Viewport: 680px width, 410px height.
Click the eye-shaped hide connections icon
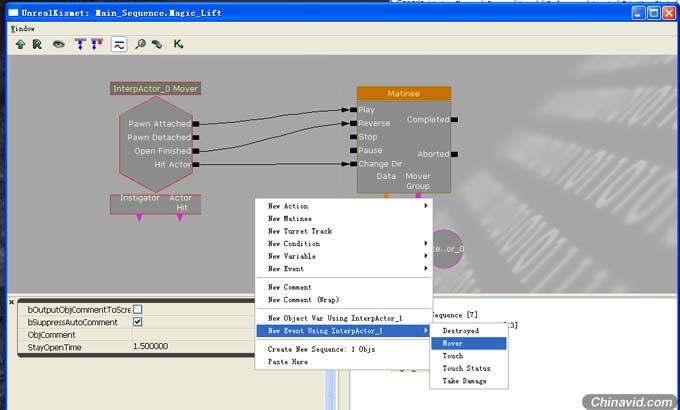point(59,44)
